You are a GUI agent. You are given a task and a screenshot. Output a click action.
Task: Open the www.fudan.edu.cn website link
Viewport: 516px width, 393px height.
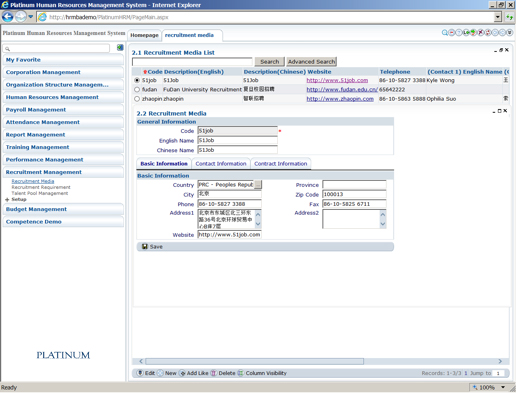pos(342,89)
